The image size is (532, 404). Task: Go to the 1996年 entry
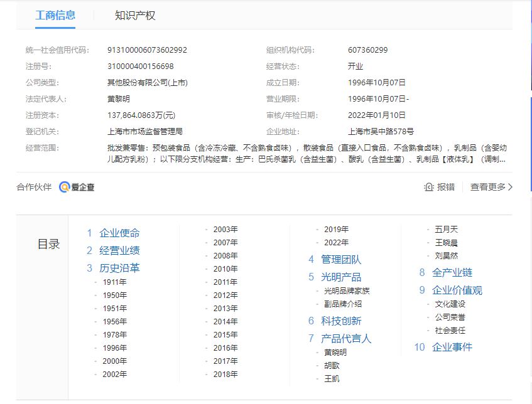pyautogui.click(x=115, y=348)
